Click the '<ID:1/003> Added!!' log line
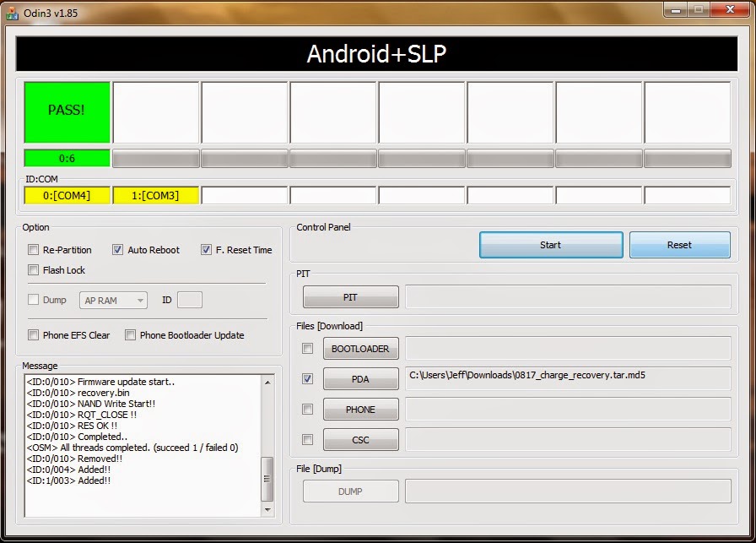Image resolution: width=756 pixels, height=543 pixels. pos(69,481)
